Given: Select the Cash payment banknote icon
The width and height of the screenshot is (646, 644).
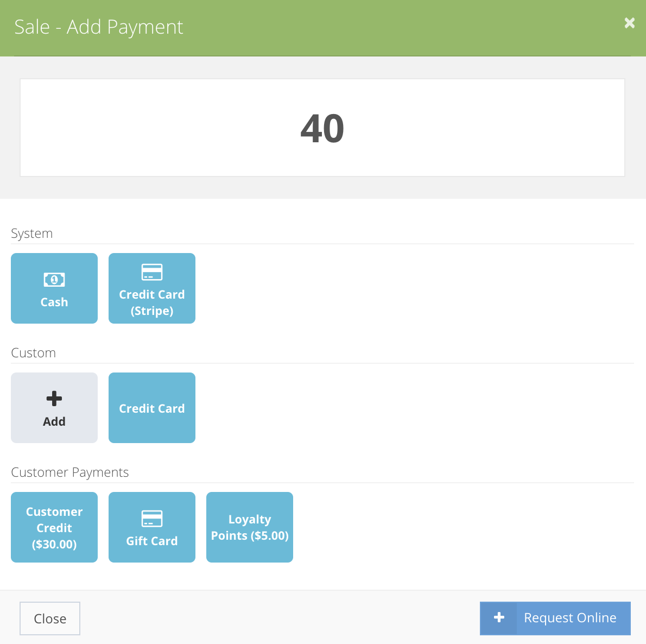Looking at the screenshot, I should coord(54,279).
